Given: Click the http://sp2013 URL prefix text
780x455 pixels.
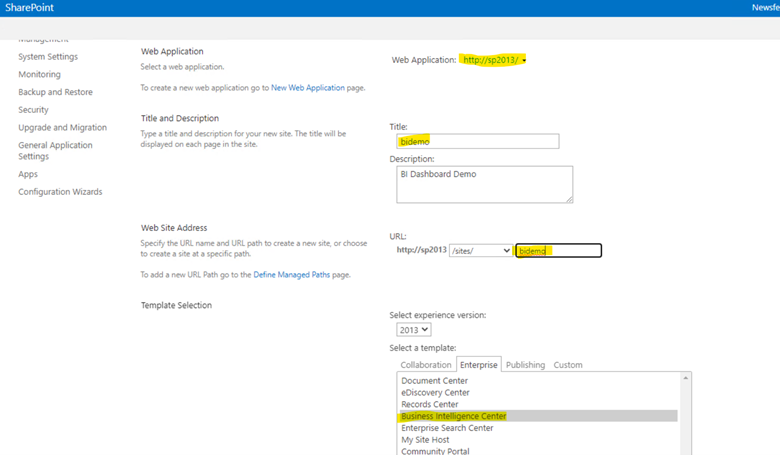Looking at the screenshot, I should point(421,250).
